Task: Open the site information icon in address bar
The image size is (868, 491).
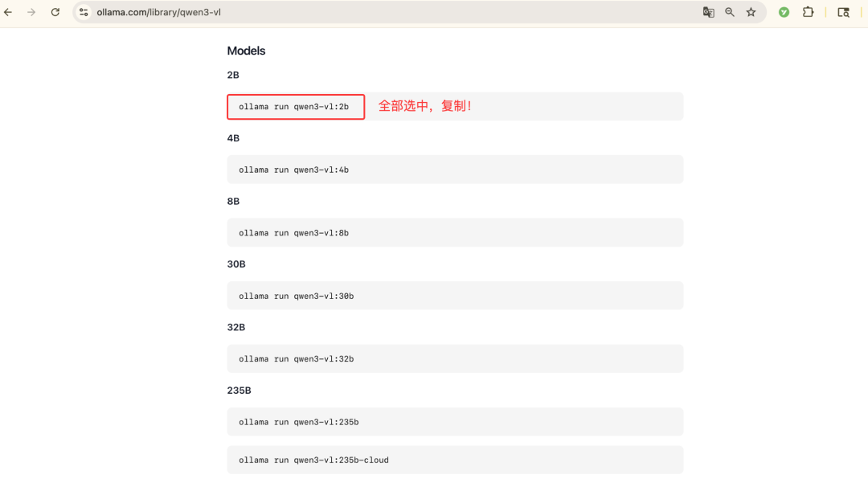Action: tap(84, 12)
